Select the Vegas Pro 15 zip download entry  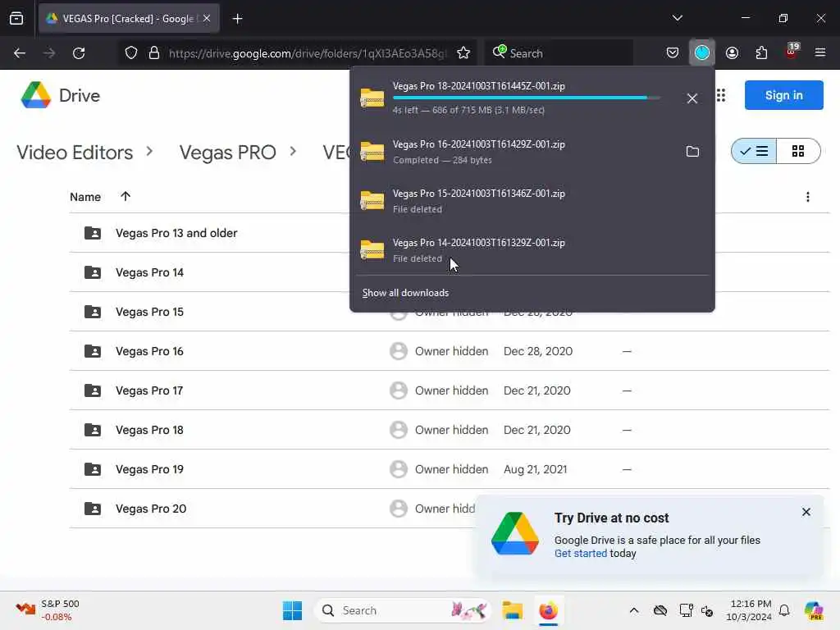tap(532, 201)
